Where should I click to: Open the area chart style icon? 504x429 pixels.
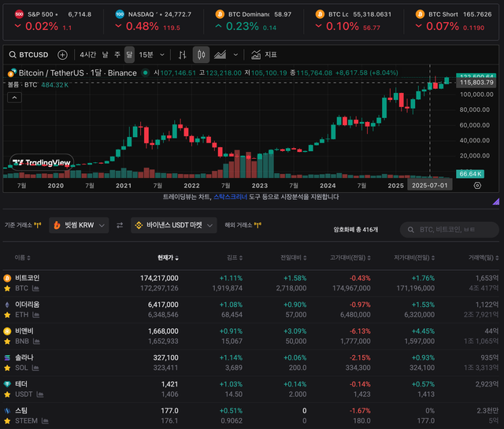tap(220, 55)
